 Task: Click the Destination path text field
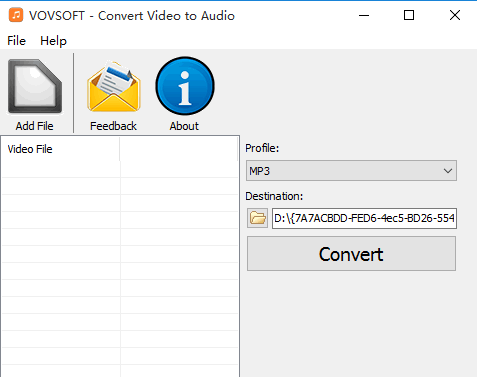pos(364,218)
